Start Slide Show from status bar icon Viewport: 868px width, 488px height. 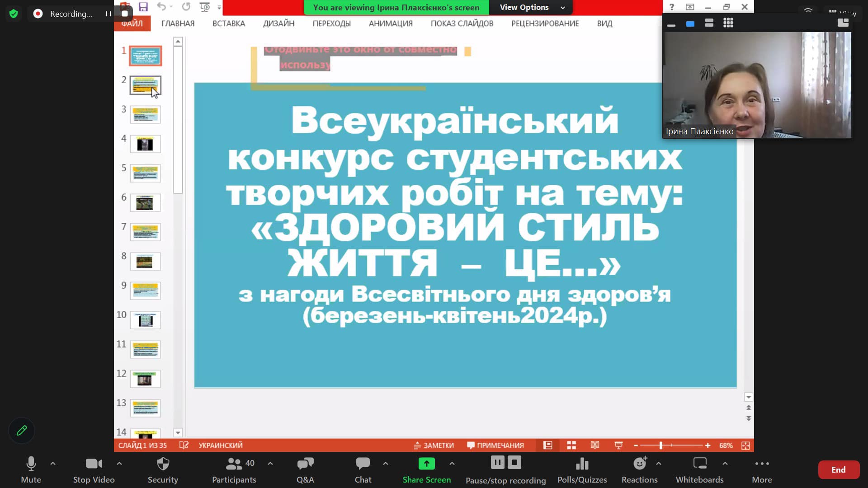click(x=619, y=446)
